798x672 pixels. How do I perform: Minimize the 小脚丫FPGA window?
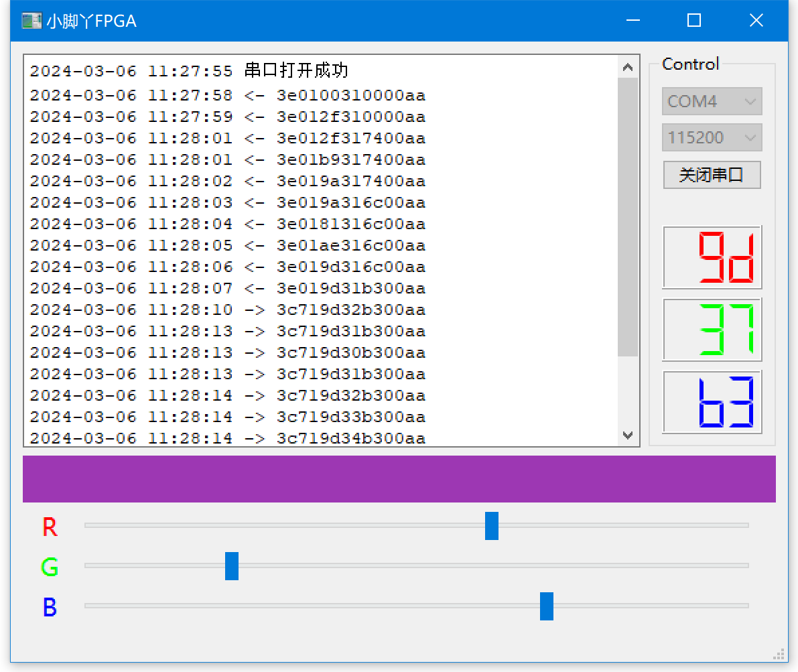(633, 20)
